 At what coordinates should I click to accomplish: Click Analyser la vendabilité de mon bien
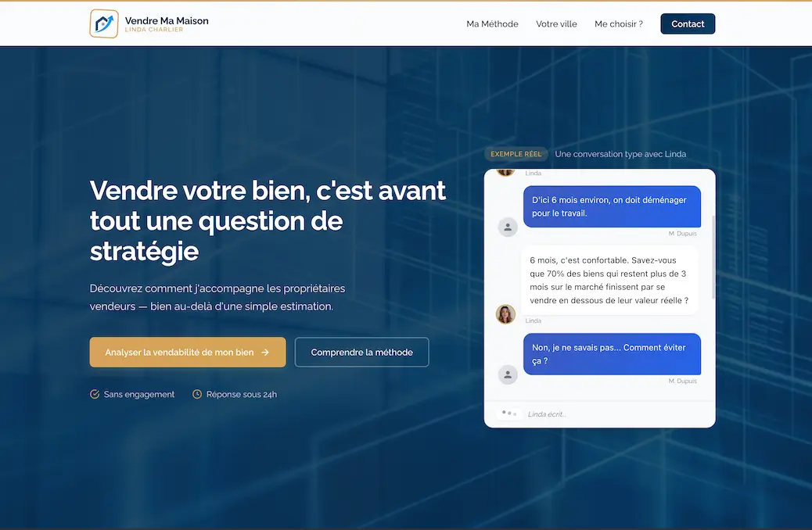pos(187,352)
